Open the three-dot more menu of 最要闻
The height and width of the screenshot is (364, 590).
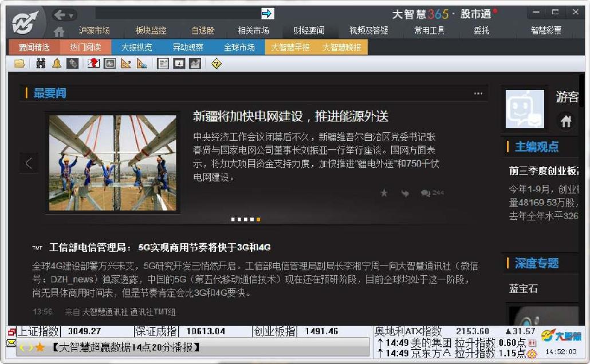[478, 93]
